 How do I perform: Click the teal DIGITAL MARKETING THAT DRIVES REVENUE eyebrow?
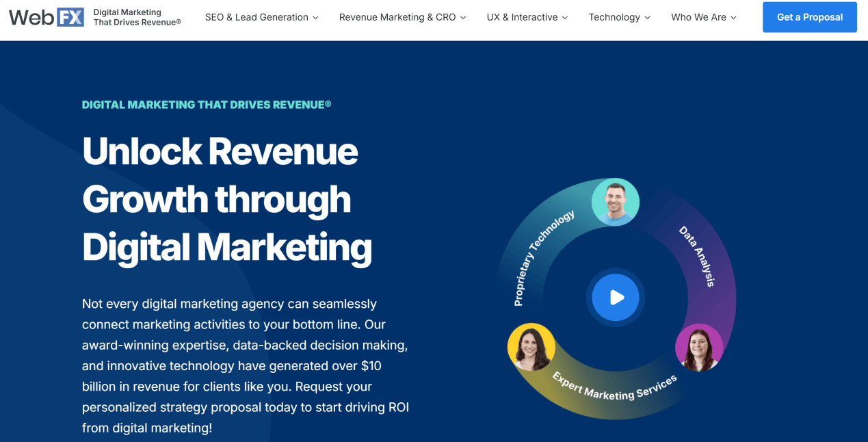tap(207, 105)
